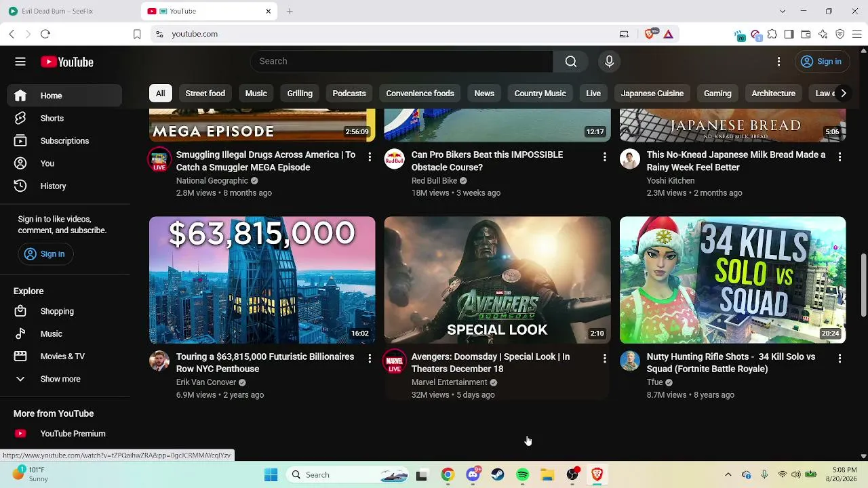
Task: Click the magnifier search button
Action: [x=571, y=62]
